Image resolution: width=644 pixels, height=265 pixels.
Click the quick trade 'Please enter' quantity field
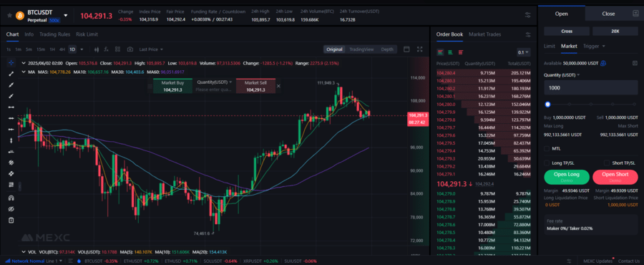tap(214, 89)
